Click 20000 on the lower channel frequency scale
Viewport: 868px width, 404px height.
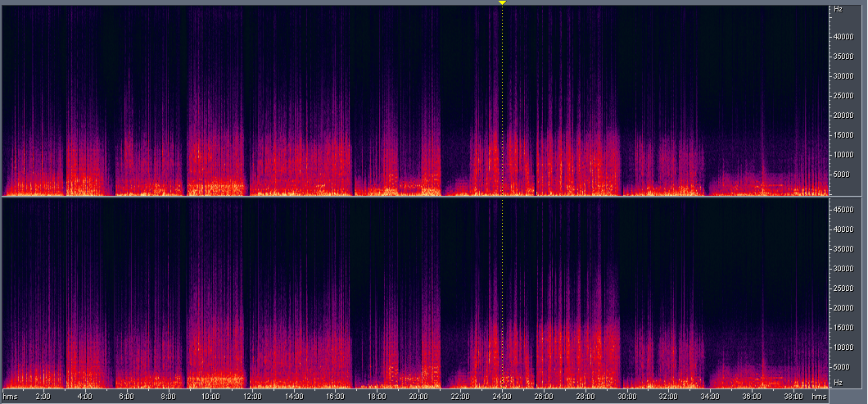(x=843, y=307)
